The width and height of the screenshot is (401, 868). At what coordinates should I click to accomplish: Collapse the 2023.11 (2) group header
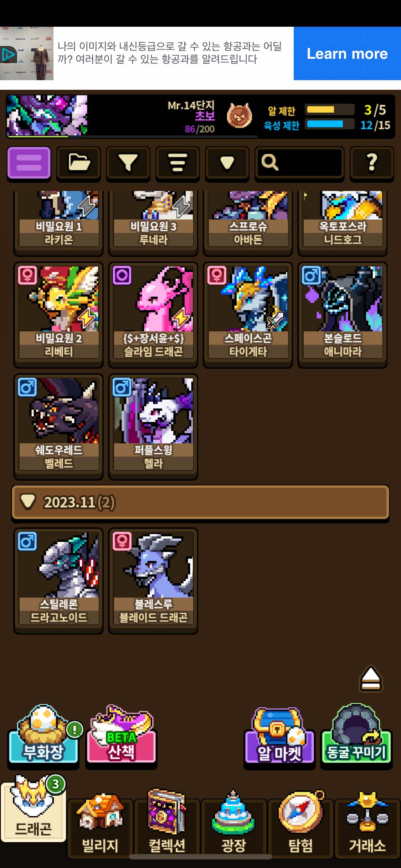[x=200, y=502]
